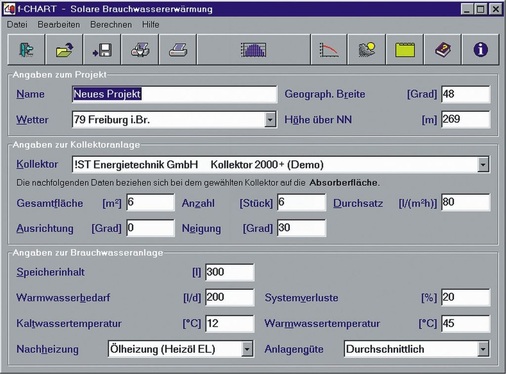Image resolution: width=506 pixels, height=374 pixels.
Task: Click the Wetter label
Action: click(32, 120)
